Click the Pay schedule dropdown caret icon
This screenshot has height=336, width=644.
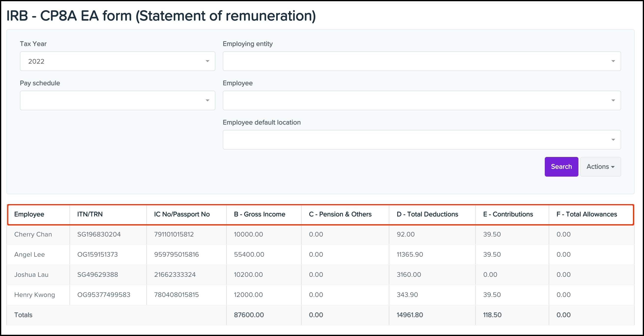point(207,100)
